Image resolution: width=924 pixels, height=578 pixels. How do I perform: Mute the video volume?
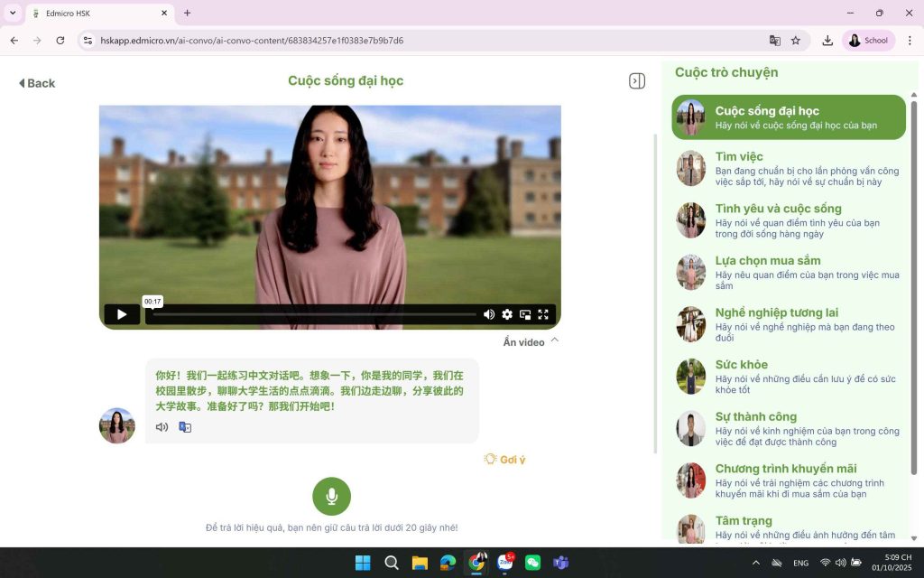coord(489,314)
